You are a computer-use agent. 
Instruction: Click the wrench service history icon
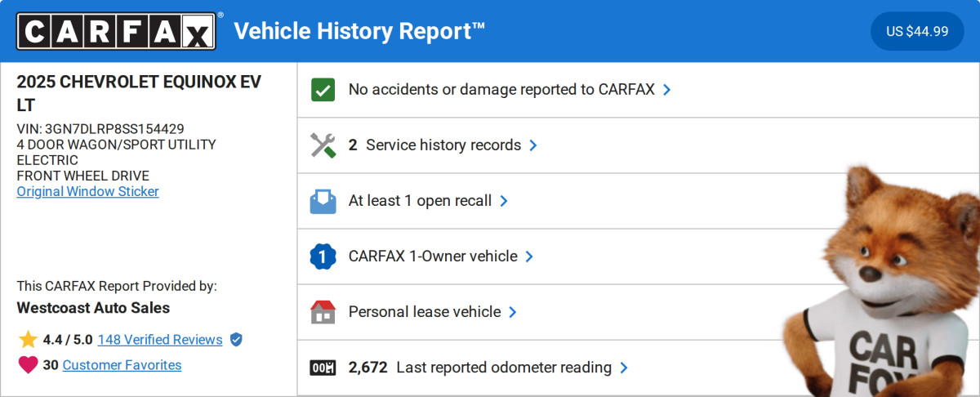click(x=323, y=145)
